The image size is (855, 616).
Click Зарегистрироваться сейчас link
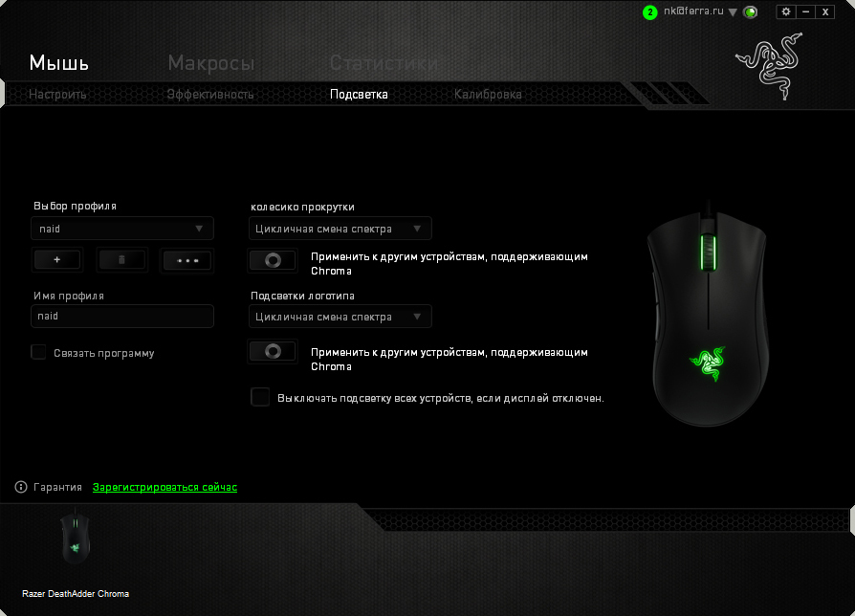click(164, 488)
